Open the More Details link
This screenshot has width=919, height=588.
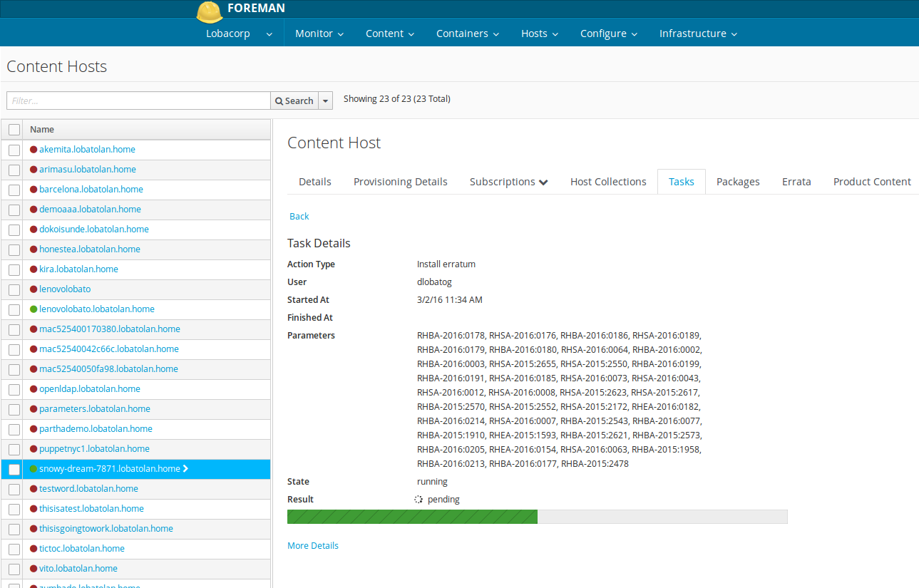[x=313, y=546]
